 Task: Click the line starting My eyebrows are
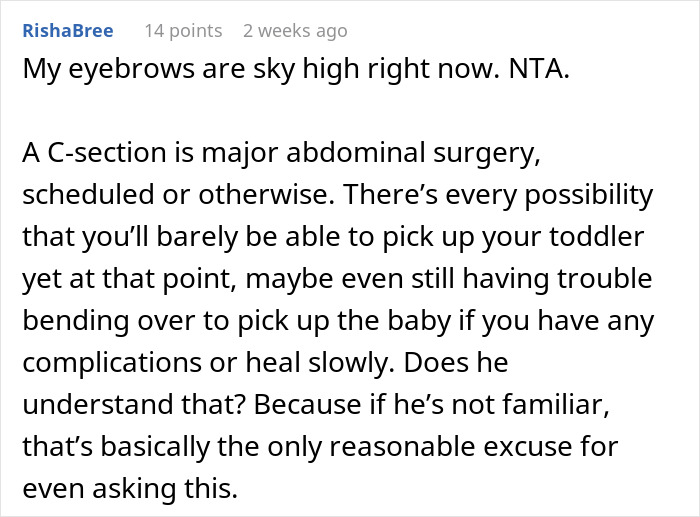296,69
